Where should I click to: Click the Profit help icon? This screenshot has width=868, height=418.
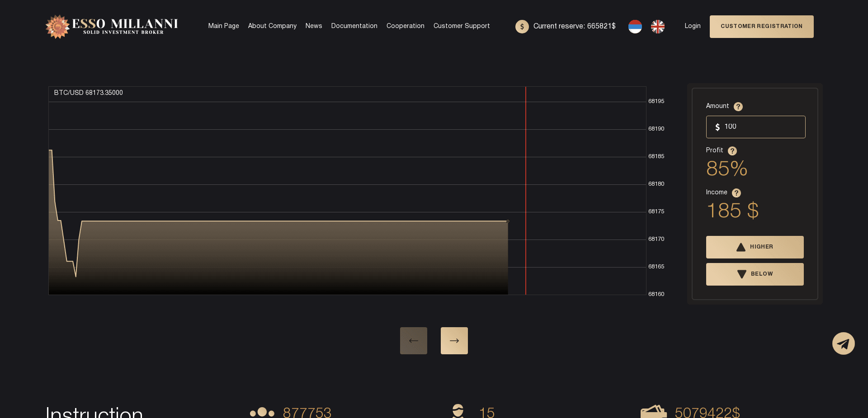(731, 150)
